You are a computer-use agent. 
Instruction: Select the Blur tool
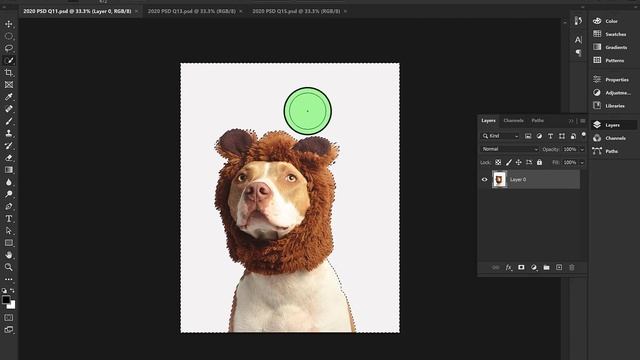(9, 182)
